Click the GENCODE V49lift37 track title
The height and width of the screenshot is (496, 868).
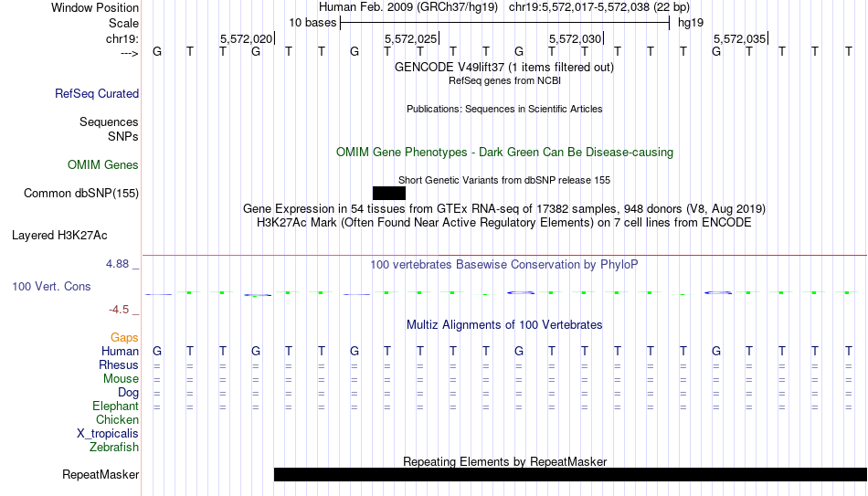(x=504, y=67)
